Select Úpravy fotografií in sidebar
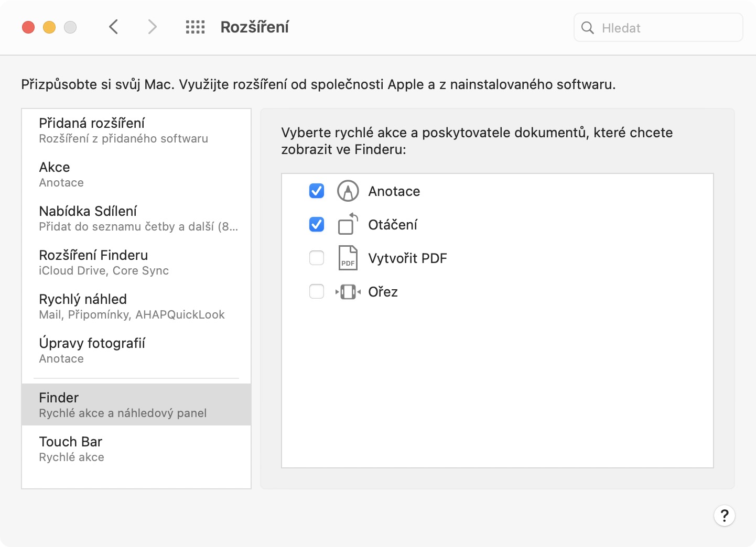Screen dimensions: 756x547 tap(136, 350)
